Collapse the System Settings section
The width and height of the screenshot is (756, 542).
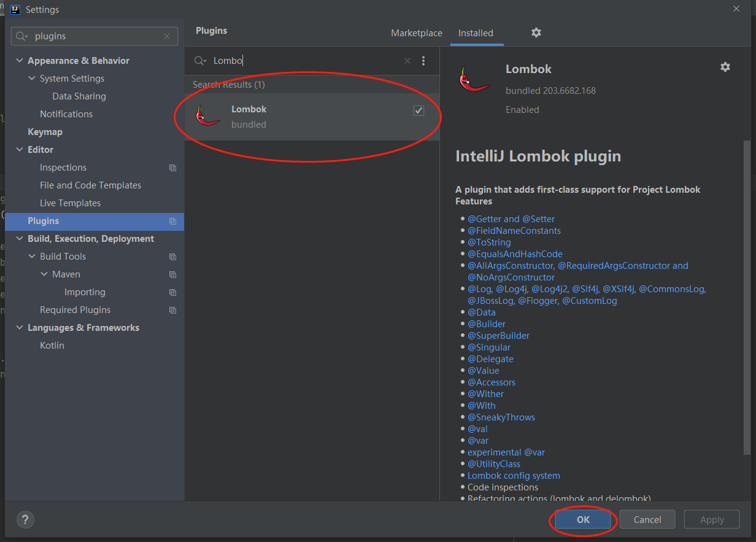tap(32, 78)
